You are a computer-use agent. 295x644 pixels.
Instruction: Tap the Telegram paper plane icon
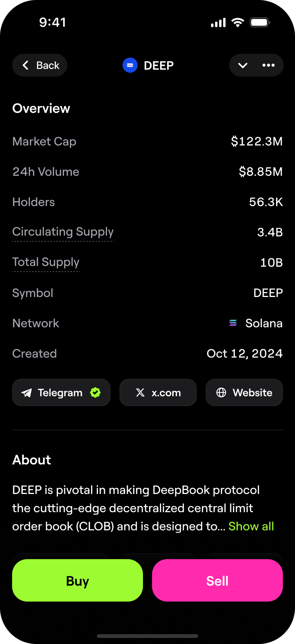(x=26, y=393)
